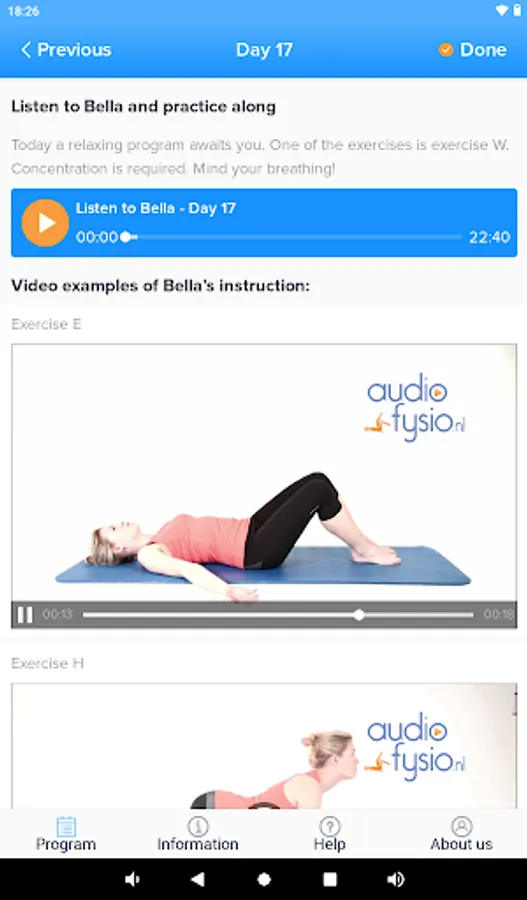Open recent apps with the square button
The image size is (527, 900).
pyautogui.click(x=330, y=879)
